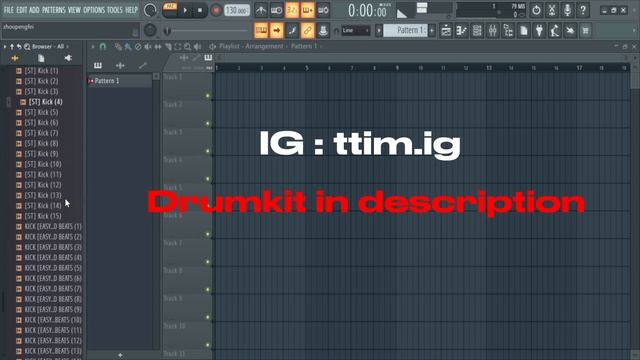Toggle the metronome icon
The image size is (640, 360).
pyautogui.click(x=261, y=10)
